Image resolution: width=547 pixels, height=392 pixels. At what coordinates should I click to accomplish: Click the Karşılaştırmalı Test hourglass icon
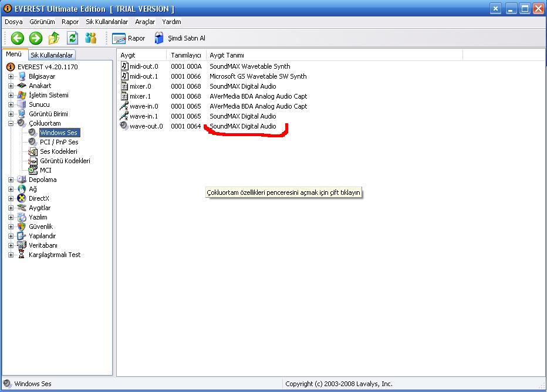22,255
